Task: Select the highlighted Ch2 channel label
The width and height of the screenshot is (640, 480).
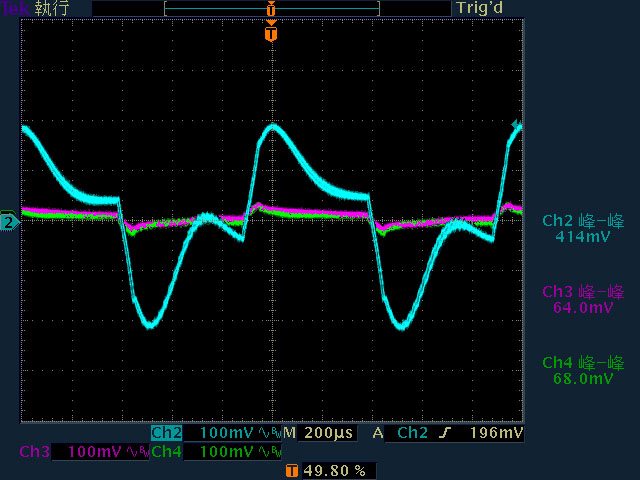Action: click(166, 433)
